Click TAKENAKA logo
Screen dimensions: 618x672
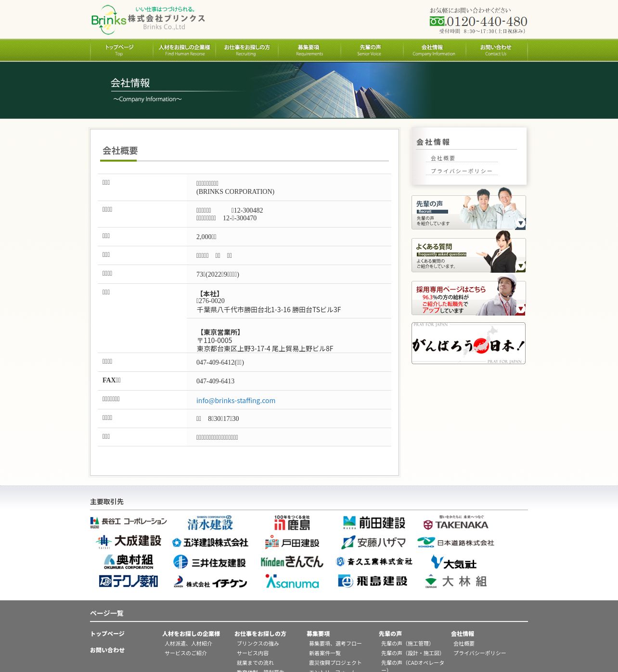(456, 523)
